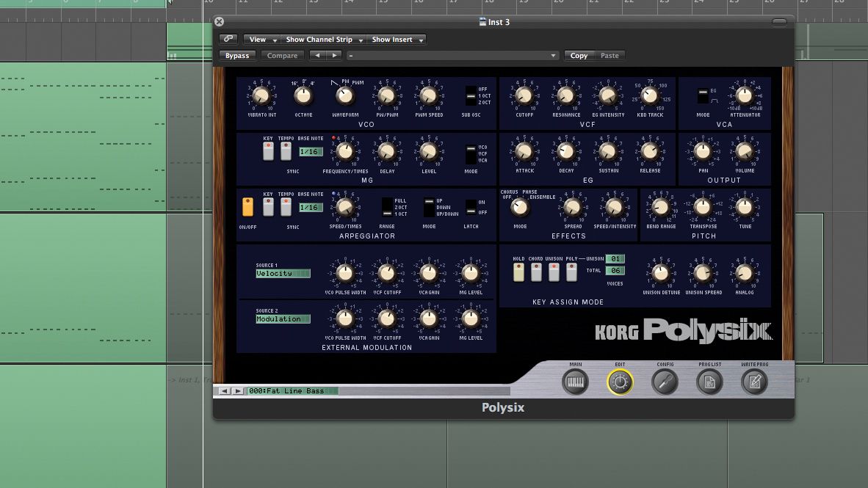Click the Transpose knob
Image resolution: width=868 pixels, height=488 pixels.
click(x=703, y=208)
